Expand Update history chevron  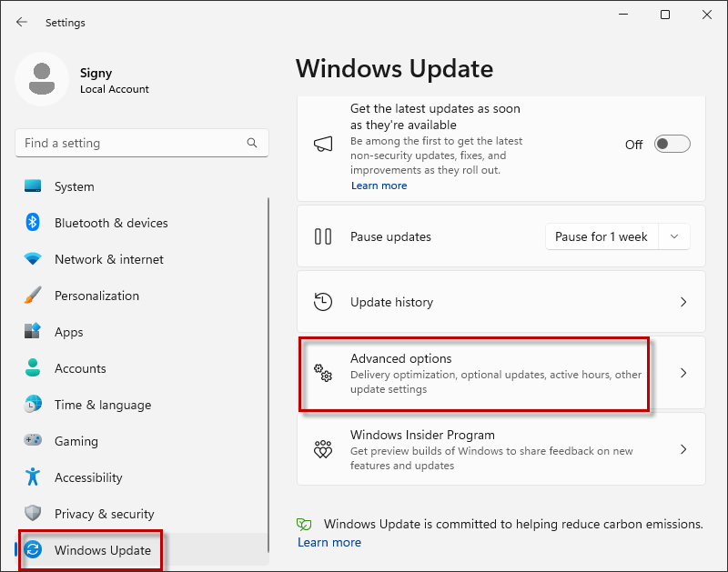[683, 302]
